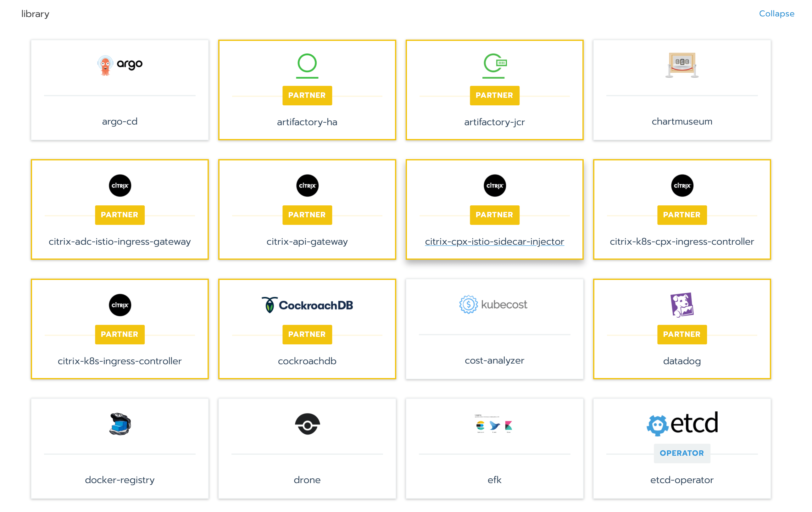Open the cost-analyzer chart label

point(494,360)
